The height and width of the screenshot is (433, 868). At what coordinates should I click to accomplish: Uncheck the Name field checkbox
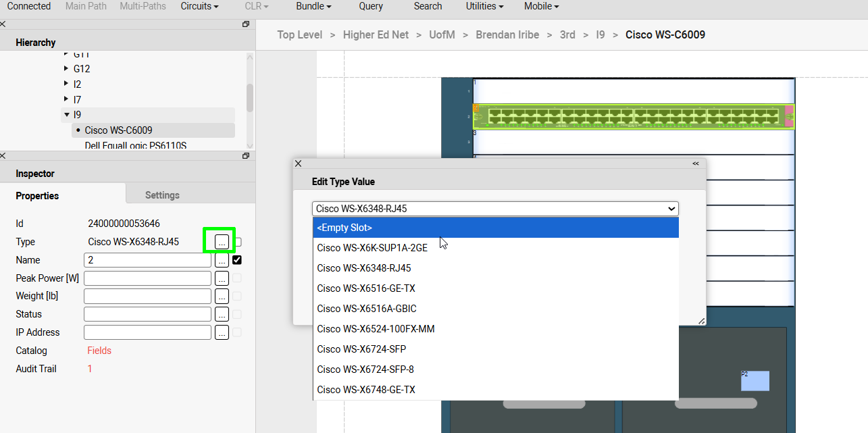237,260
